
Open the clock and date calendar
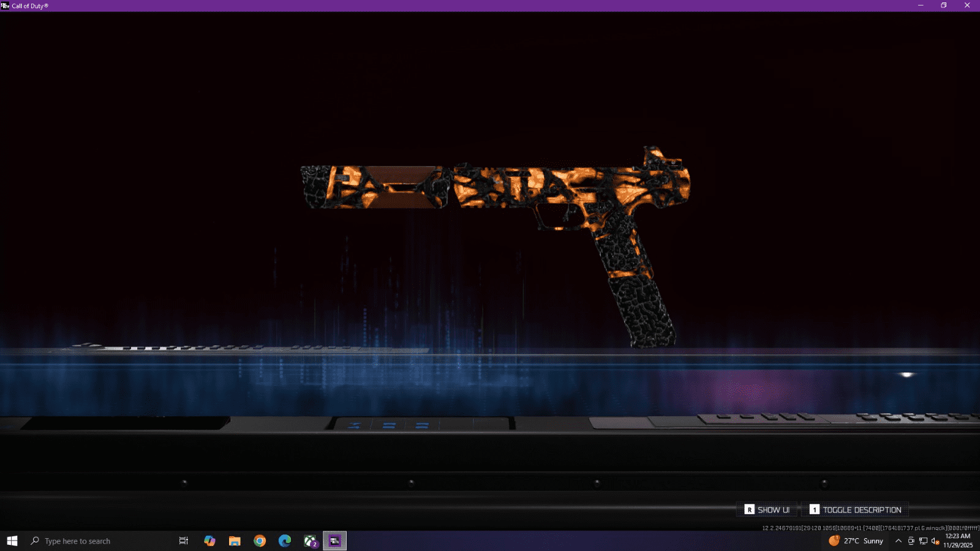(957, 541)
